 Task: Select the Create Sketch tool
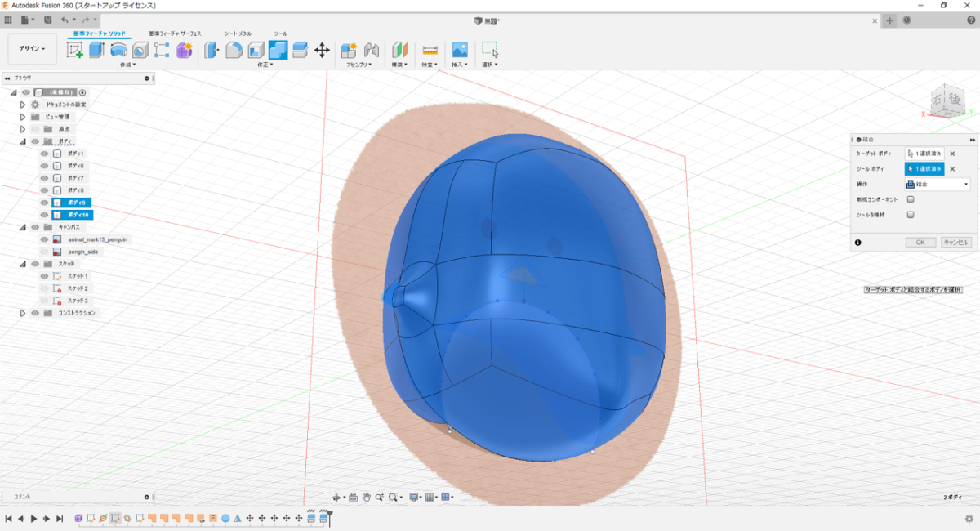pos(75,50)
